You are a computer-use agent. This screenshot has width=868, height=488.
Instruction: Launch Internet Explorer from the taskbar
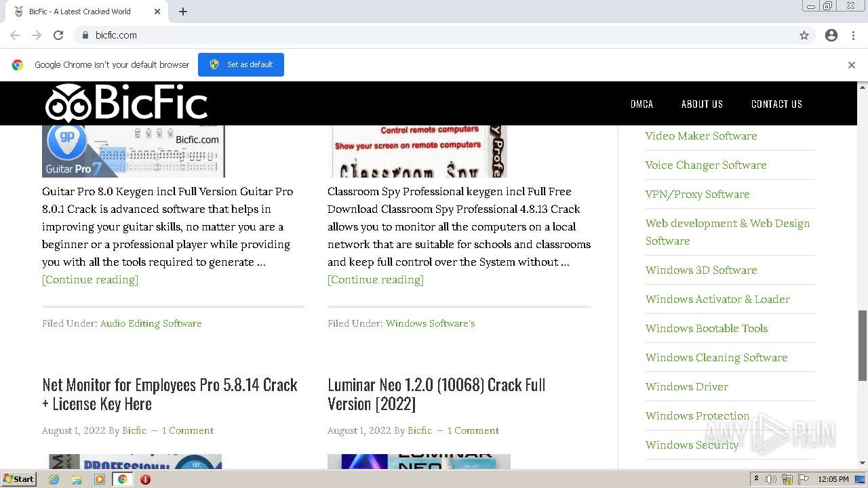[54, 479]
